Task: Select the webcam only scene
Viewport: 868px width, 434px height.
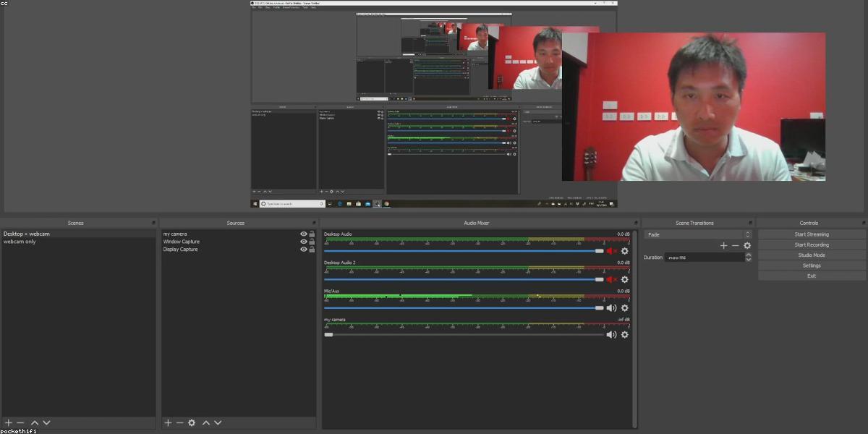Action: coord(20,242)
